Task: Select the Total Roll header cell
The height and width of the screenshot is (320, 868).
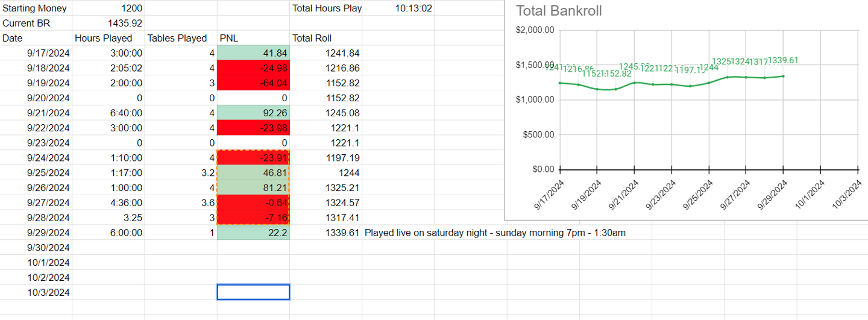Action: pos(325,38)
